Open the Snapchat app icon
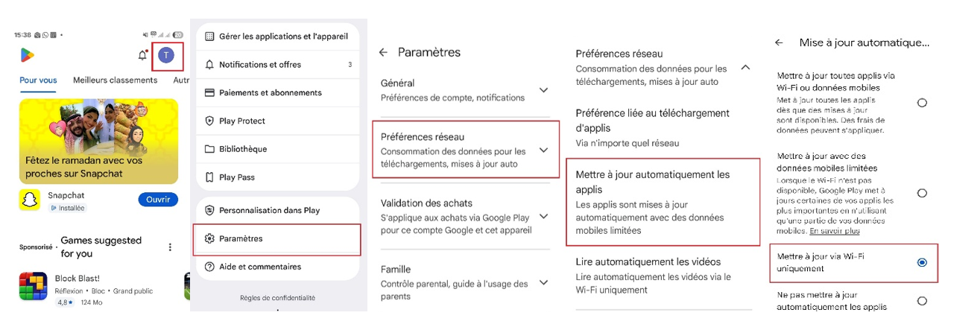Image resolution: width=980 pixels, height=333 pixels. (x=29, y=200)
